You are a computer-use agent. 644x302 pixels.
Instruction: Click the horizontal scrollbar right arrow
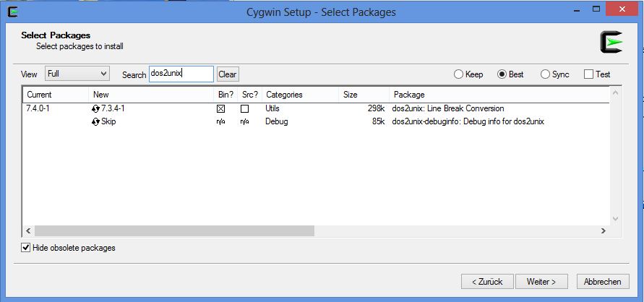tap(604, 231)
